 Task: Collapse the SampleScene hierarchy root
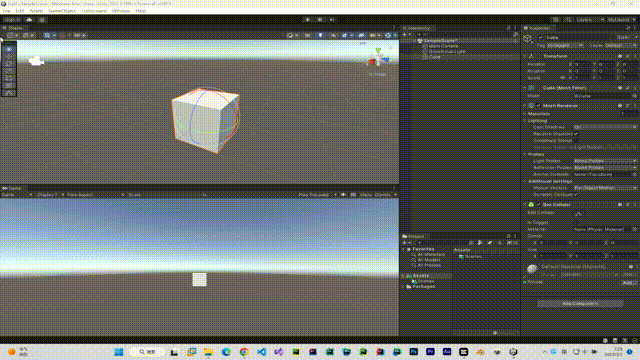click(x=414, y=41)
